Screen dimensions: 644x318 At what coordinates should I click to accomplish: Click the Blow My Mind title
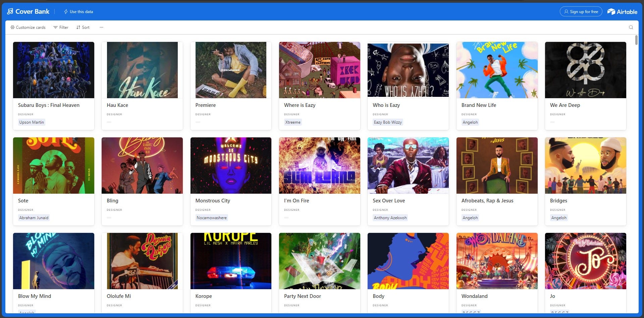(x=35, y=296)
